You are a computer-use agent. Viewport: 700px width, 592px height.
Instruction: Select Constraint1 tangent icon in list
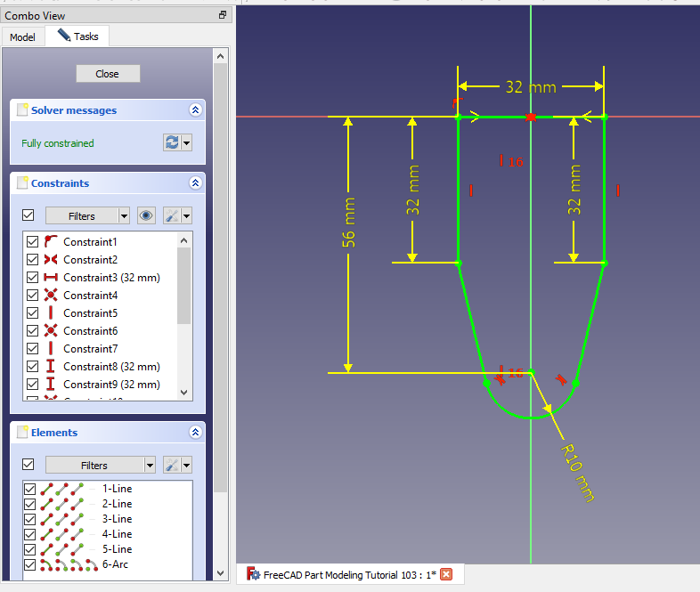point(51,242)
